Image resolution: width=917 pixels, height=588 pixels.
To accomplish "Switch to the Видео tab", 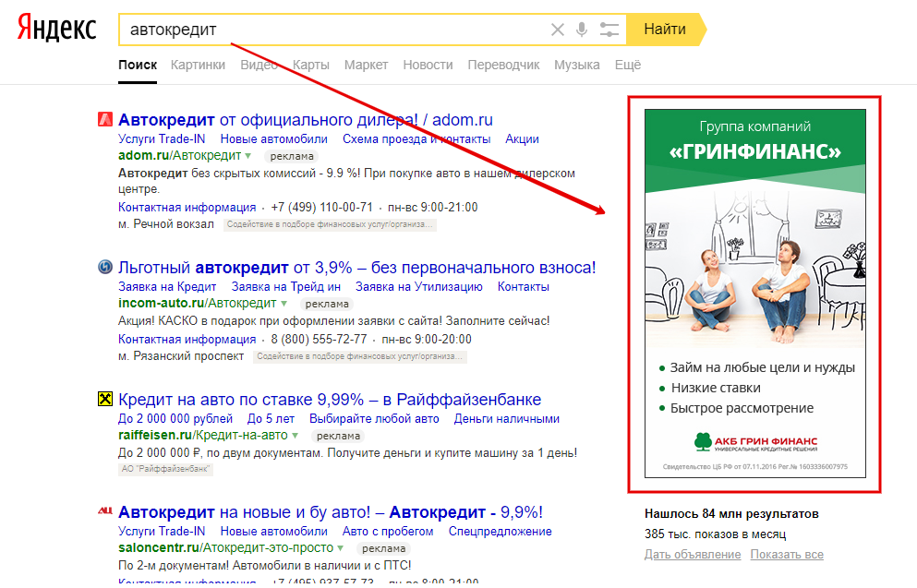I will tap(259, 65).
